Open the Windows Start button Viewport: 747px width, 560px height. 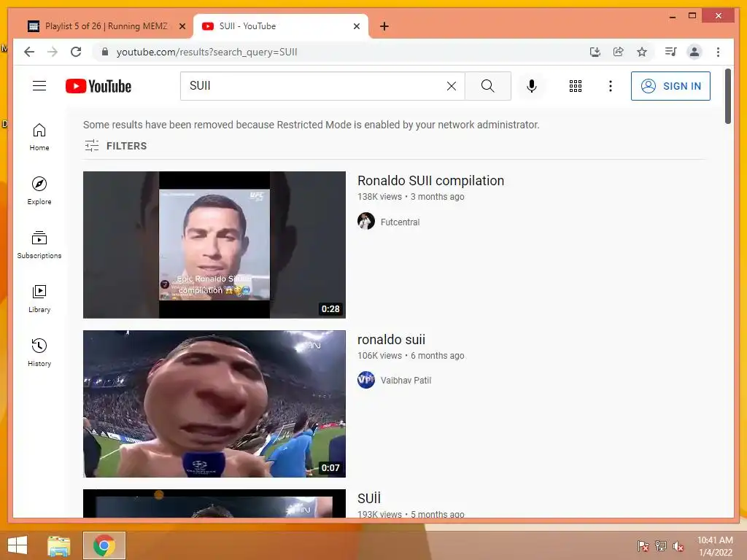pyautogui.click(x=18, y=545)
